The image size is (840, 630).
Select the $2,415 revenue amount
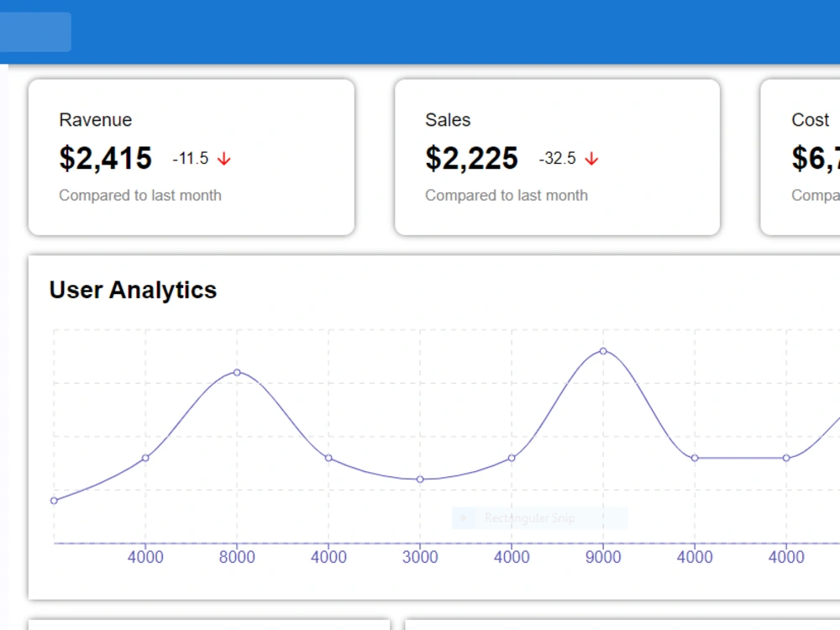tap(106, 158)
